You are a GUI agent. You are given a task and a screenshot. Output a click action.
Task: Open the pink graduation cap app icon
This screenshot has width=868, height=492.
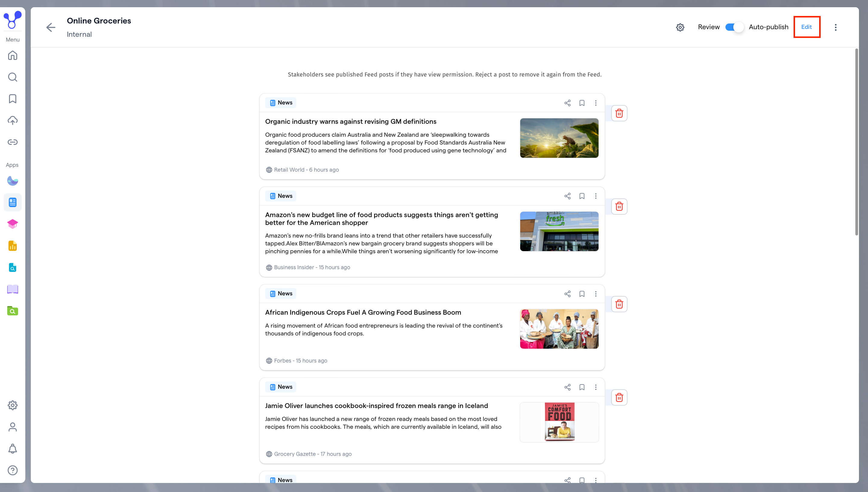pyautogui.click(x=13, y=224)
